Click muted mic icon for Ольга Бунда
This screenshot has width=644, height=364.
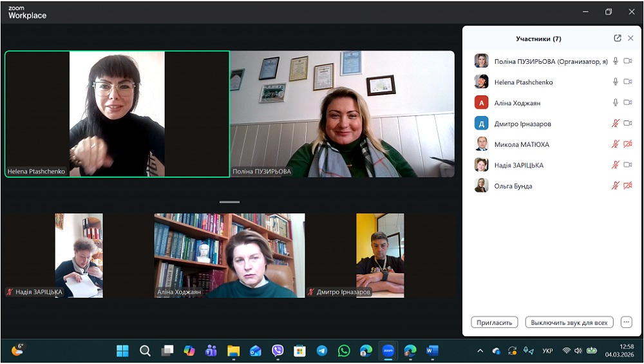point(616,186)
